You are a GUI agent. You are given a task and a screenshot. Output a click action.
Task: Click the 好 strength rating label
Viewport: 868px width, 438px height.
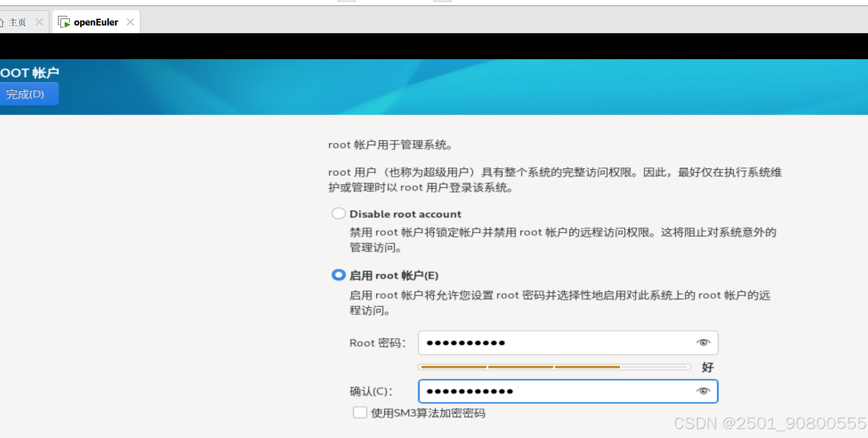[707, 367]
